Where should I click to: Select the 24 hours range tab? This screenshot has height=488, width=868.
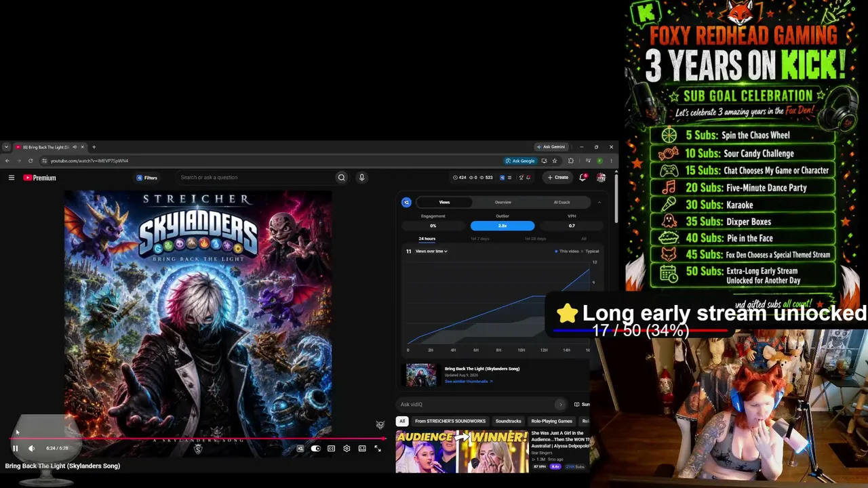[x=427, y=239]
